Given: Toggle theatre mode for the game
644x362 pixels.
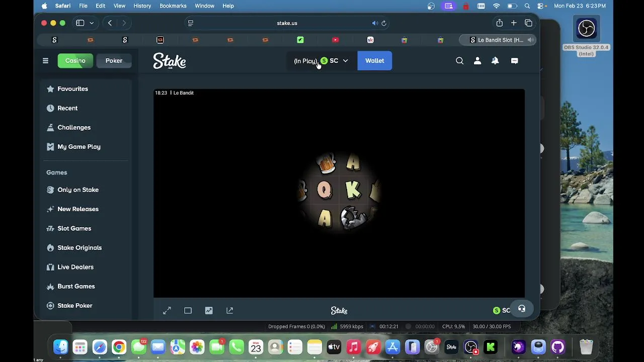Looking at the screenshot, I should pyautogui.click(x=188, y=311).
